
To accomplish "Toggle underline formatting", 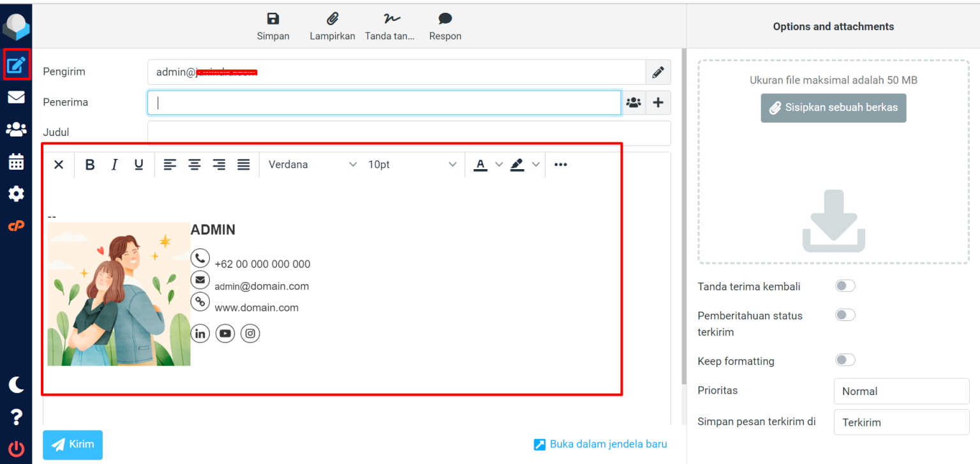I will click(x=138, y=165).
